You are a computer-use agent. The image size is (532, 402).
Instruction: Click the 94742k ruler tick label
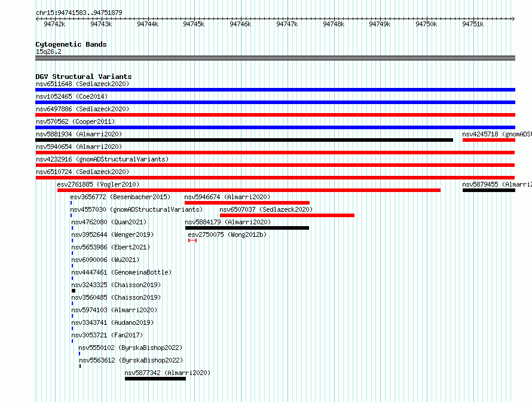[x=54, y=24]
